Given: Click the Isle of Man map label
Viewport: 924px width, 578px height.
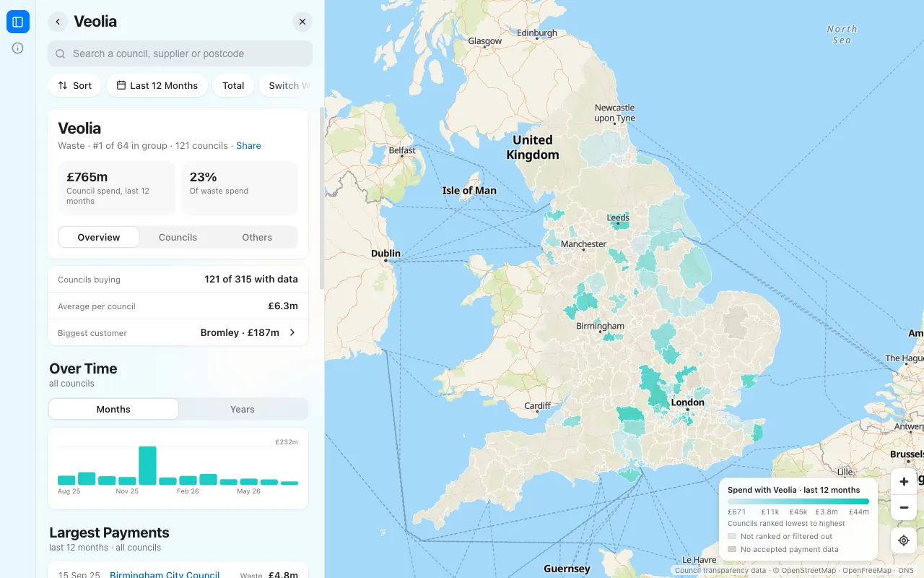Looking at the screenshot, I should click(x=469, y=191).
